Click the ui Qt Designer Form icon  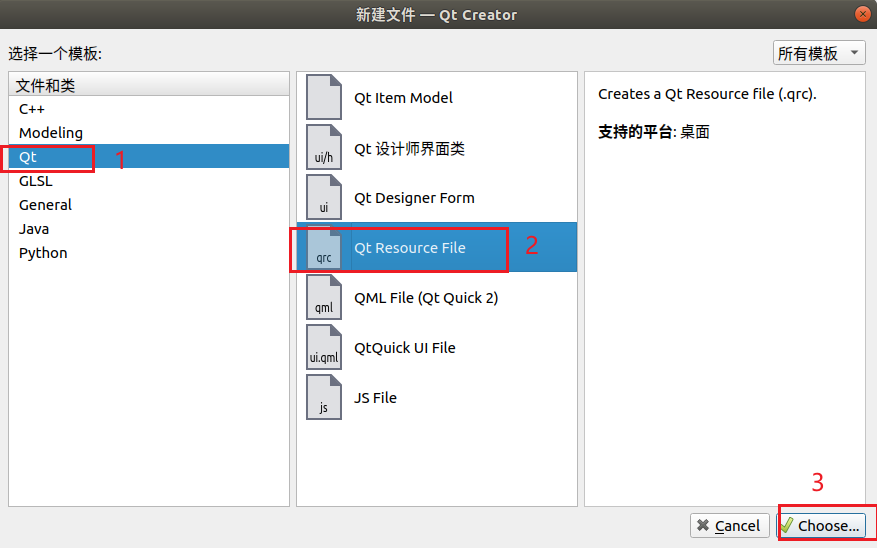pyautogui.click(x=324, y=197)
